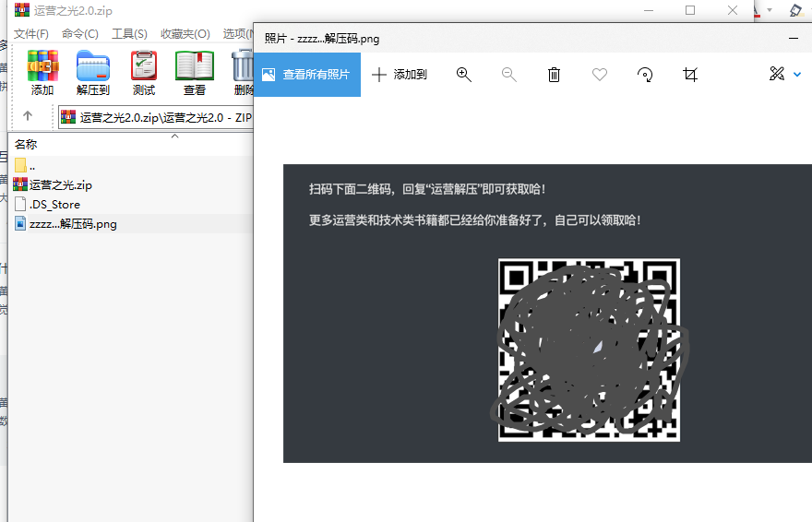
Task: Rotate the photo
Action: pyautogui.click(x=645, y=75)
